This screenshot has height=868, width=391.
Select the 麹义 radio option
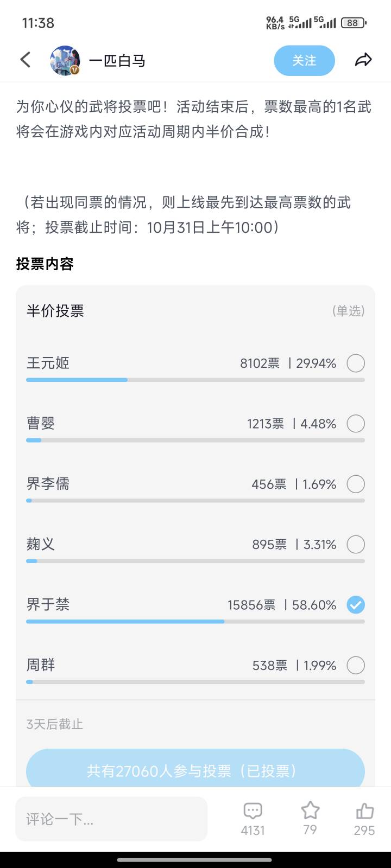356,544
